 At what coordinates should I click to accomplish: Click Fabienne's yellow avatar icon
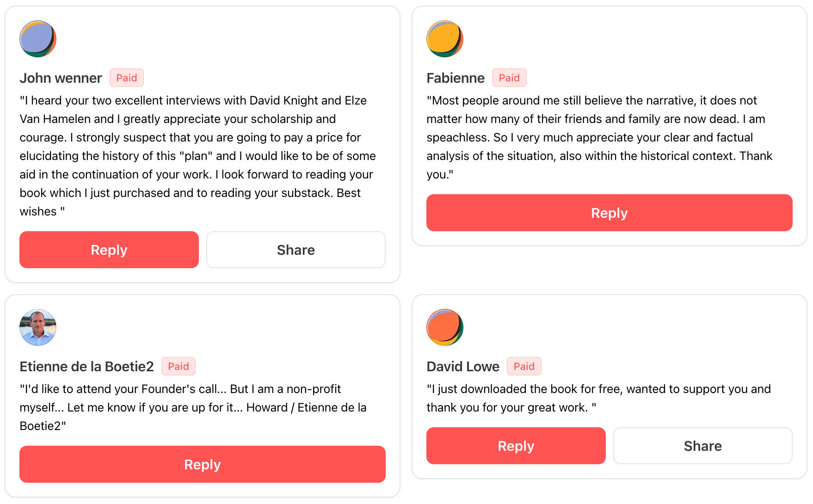445,39
